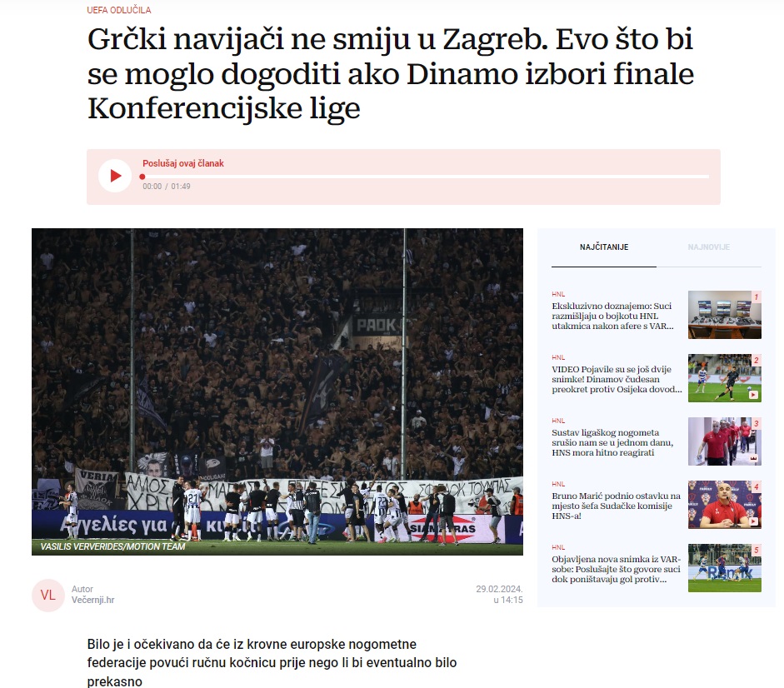Open new VAR room recording article
The height and width of the screenshot is (688, 784).
(616, 570)
